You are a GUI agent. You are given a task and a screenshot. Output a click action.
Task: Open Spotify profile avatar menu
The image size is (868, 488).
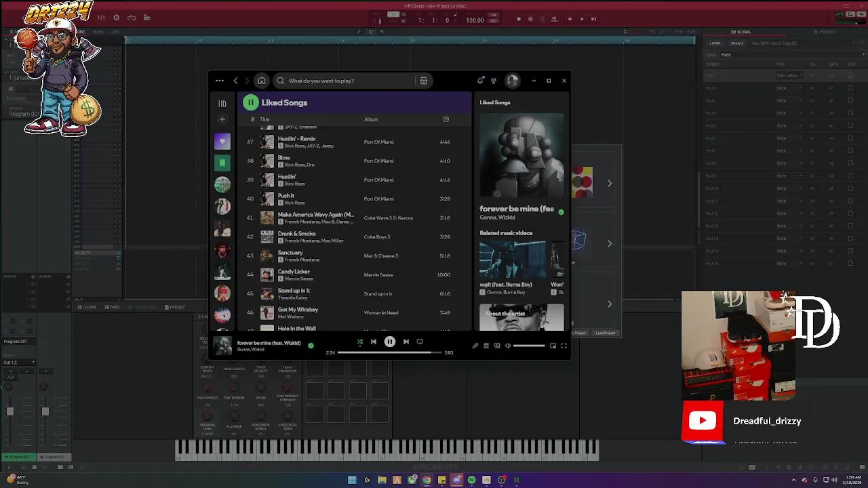[x=512, y=81]
